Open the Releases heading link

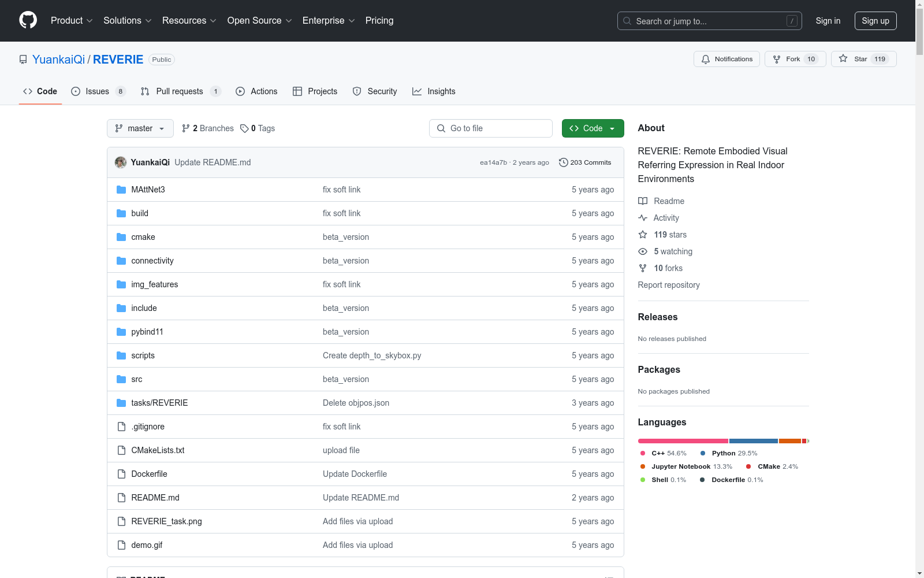pos(658,317)
